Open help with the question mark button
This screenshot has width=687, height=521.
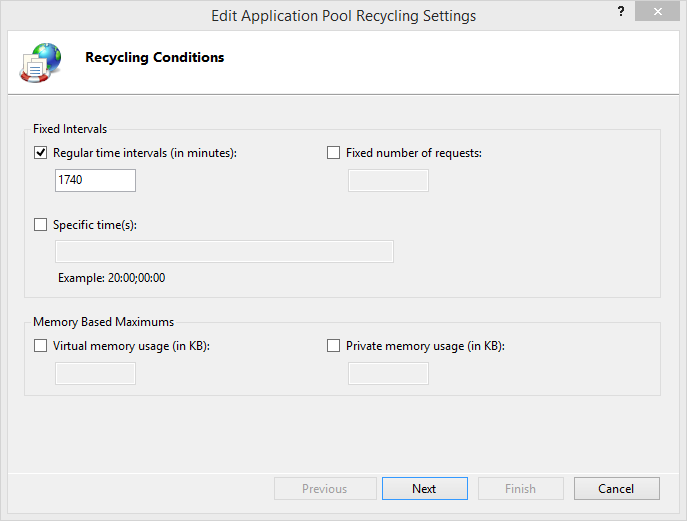point(621,12)
